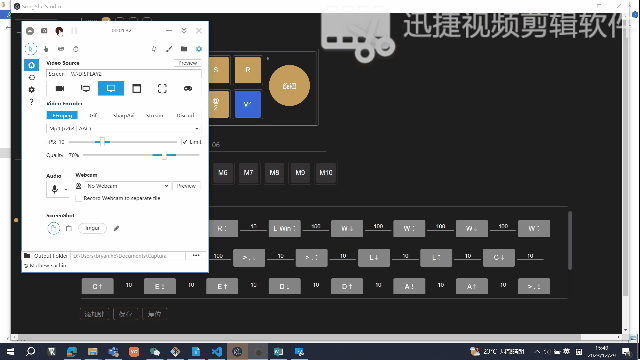Open the No Webcam dropdown
This screenshot has height=360, width=640.
(x=128, y=186)
